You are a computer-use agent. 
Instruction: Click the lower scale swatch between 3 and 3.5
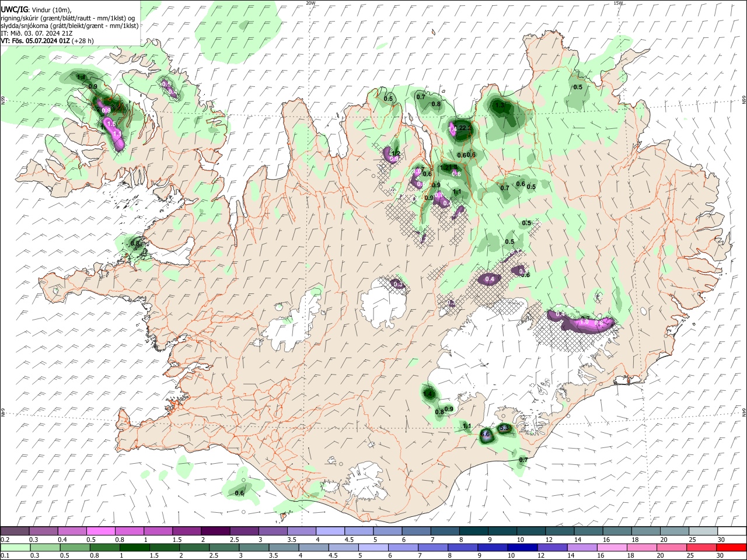[x=254, y=547]
